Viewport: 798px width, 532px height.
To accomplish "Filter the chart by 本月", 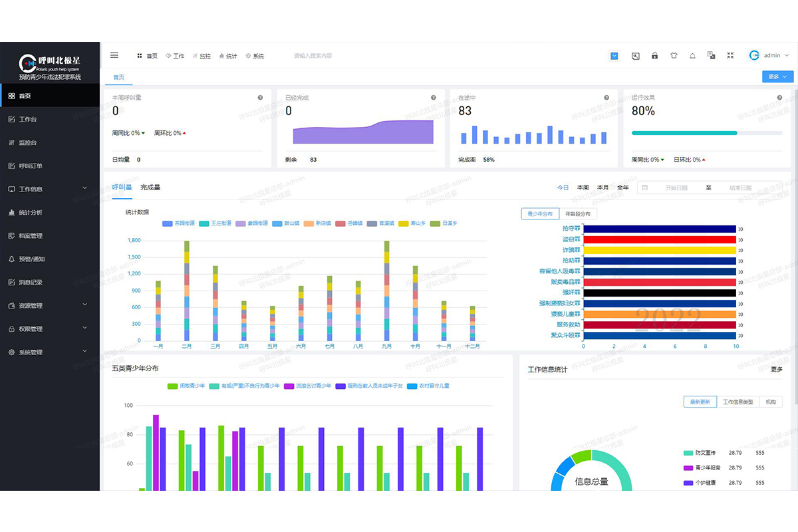I will [602, 188].
